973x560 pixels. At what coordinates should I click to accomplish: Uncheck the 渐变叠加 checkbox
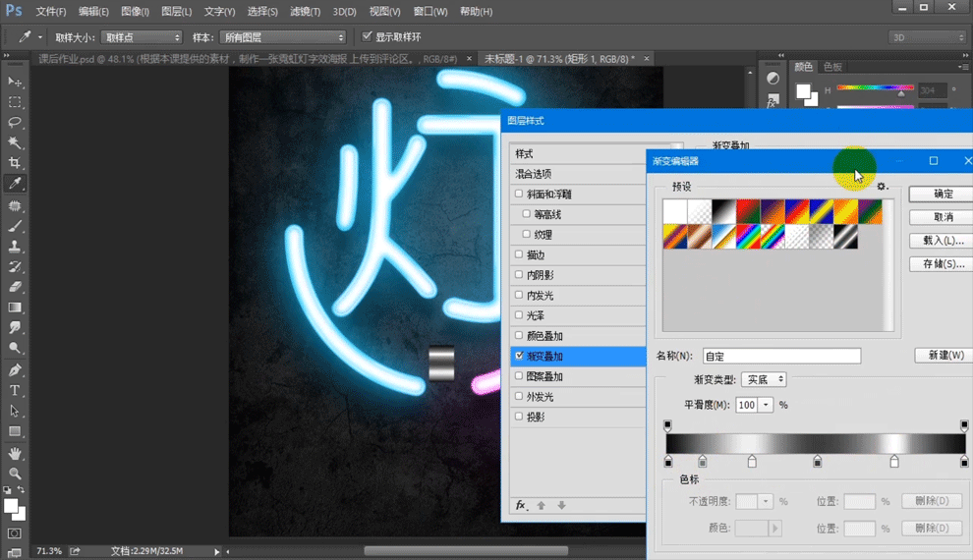(519, 356)
